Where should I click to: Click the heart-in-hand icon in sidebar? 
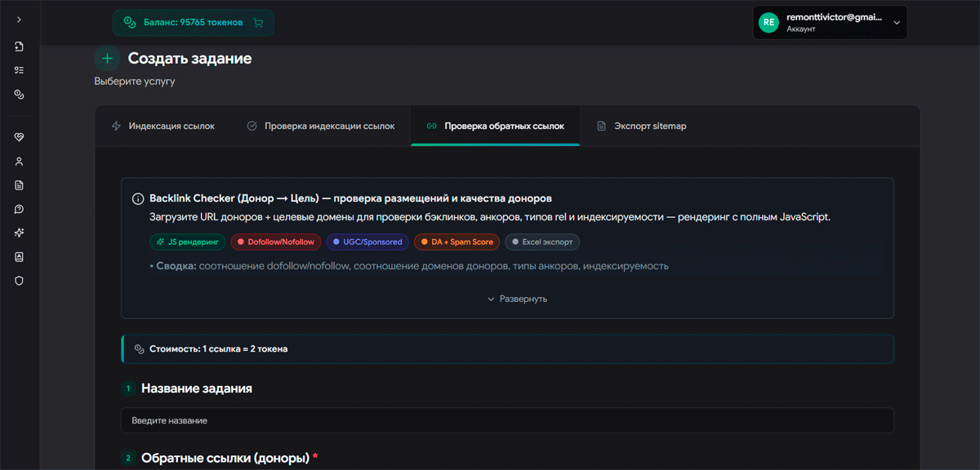[x=20, y=137]
